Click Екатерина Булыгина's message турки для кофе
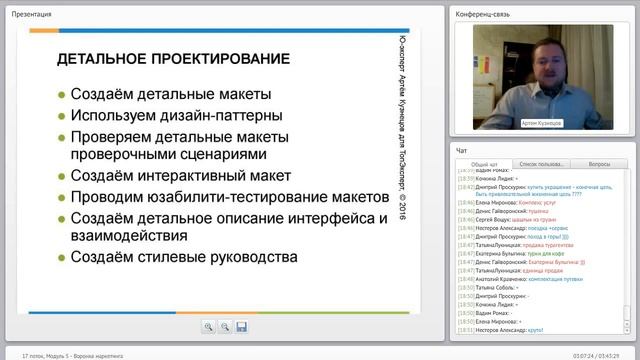The width and height of the screenshot is (640, 360). 511,253
